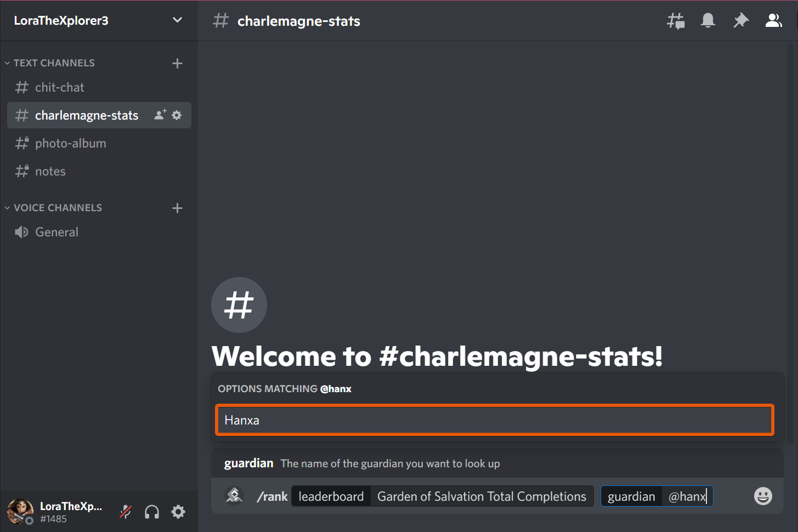Screen dimensions: 798x532
Task: Open the chit-chat channel
Action: (99, 87)
